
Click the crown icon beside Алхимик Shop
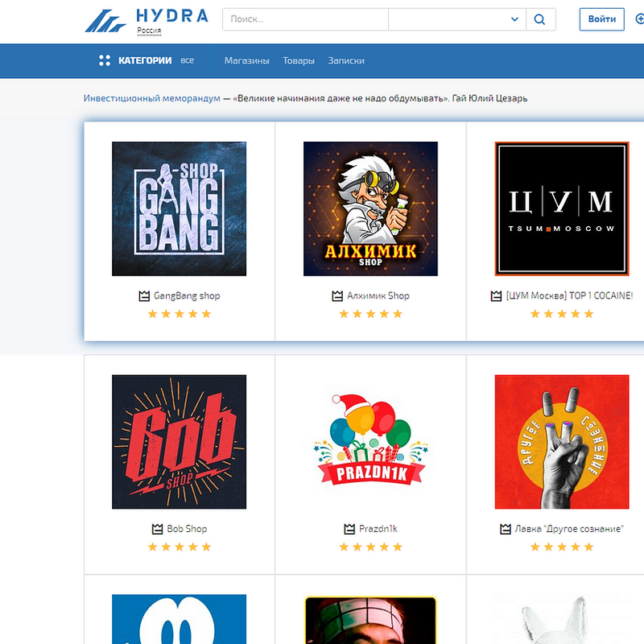pyautogui.click(x=337, y=296)
